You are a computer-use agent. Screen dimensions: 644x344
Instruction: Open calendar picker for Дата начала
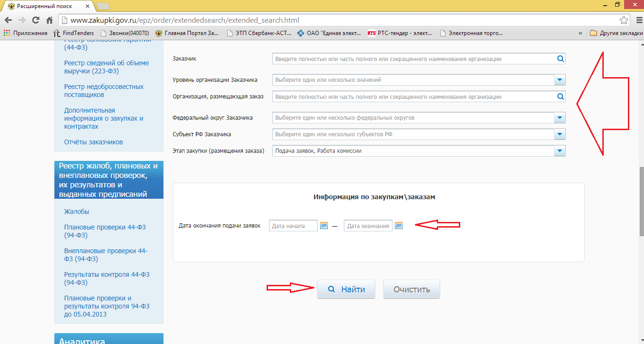(324, 226)
